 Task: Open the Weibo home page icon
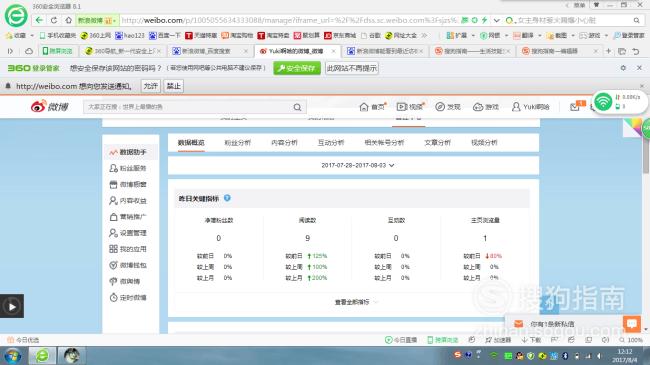364,107
